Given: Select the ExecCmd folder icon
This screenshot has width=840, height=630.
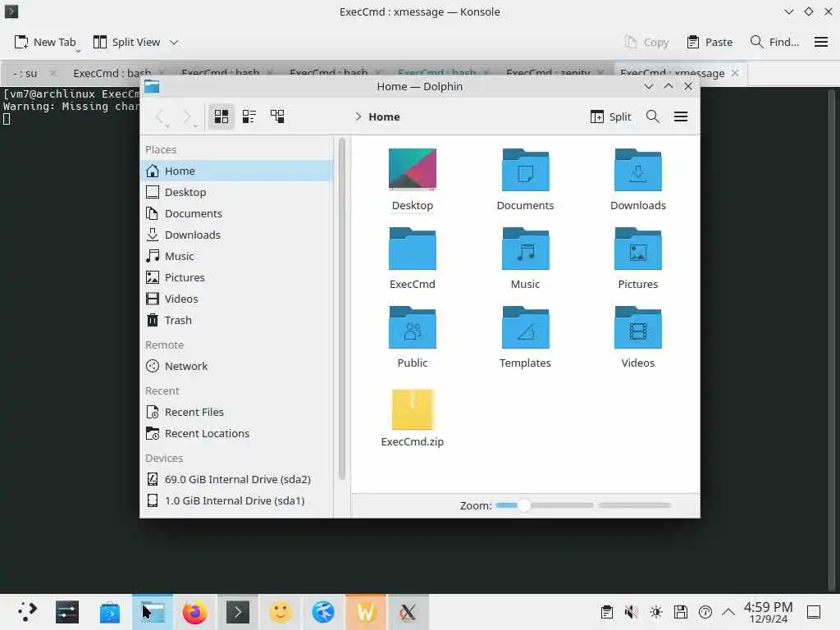Looking at the screenshot, I should click(x=412, y=248).
